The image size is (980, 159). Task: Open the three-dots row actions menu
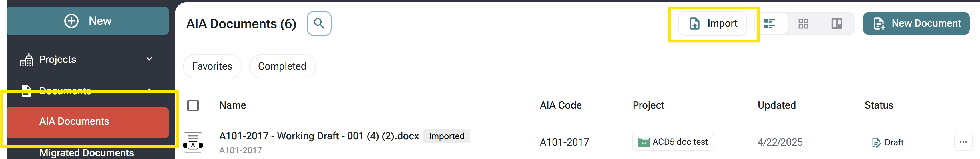pyautogui.click(x=963, y=142)
